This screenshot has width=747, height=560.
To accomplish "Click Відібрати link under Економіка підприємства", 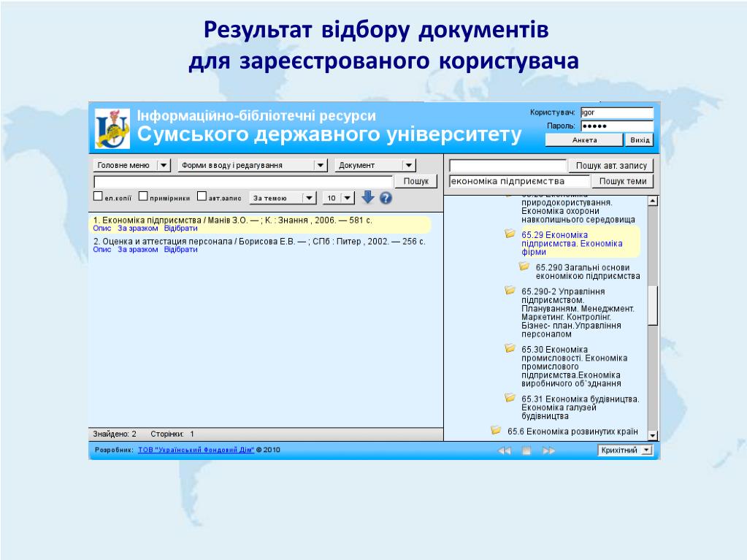I will [180, 228].
